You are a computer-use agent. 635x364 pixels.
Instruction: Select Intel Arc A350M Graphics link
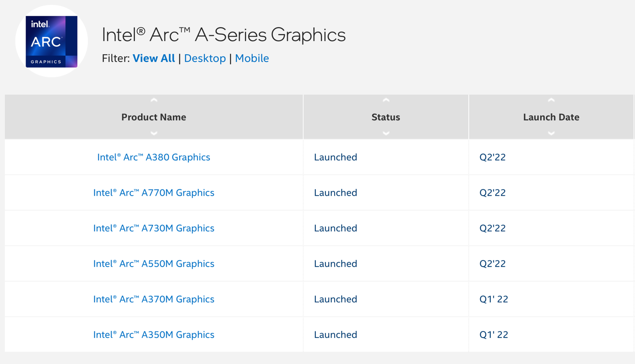click(x=153, y=334)
